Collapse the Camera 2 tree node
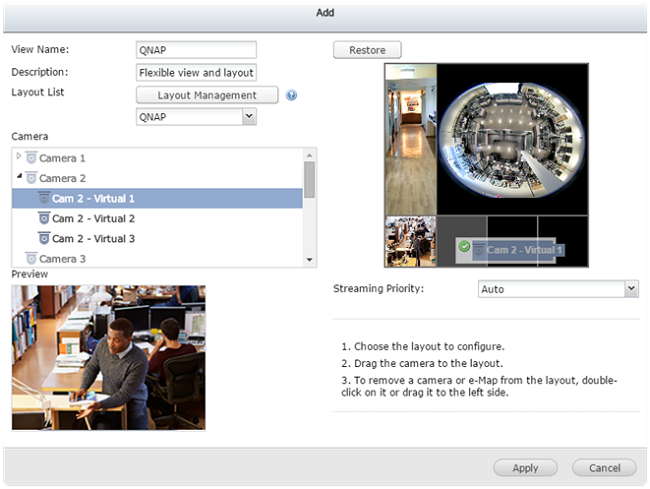The width and height of the screenshot is (650, 489). [19, 177]
